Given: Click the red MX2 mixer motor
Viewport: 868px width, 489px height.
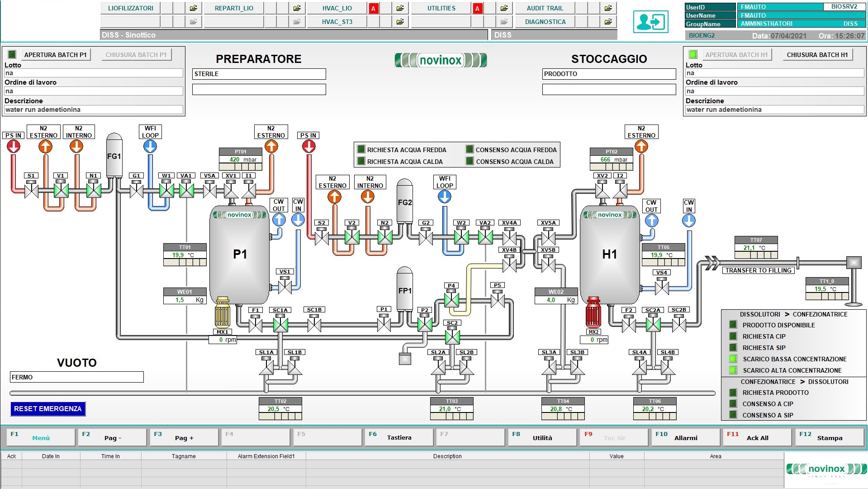Looking at the screenshot, I should [x=593, y=312].
